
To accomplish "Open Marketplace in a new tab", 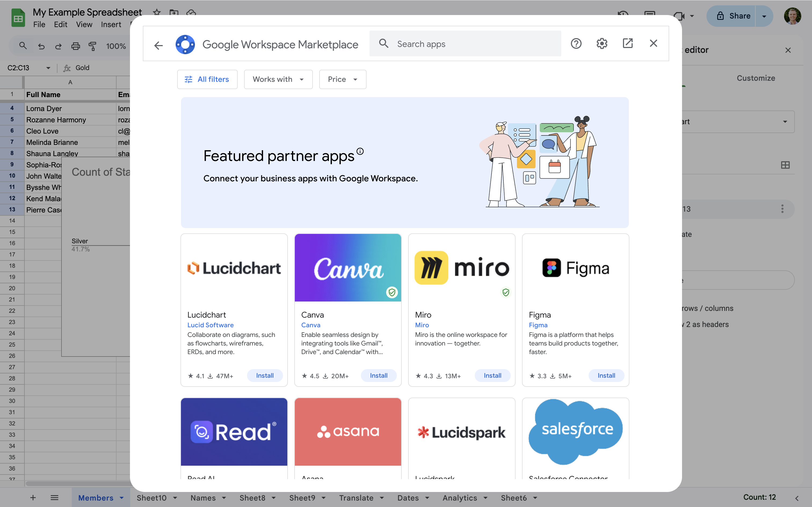I will tap(628, 43).
